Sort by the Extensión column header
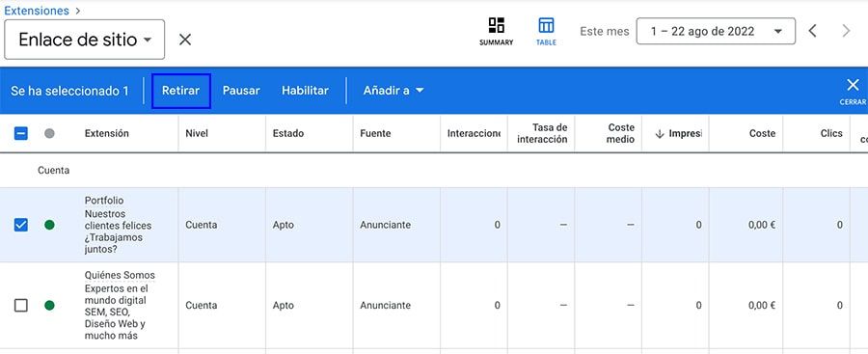 coord(107,133)
